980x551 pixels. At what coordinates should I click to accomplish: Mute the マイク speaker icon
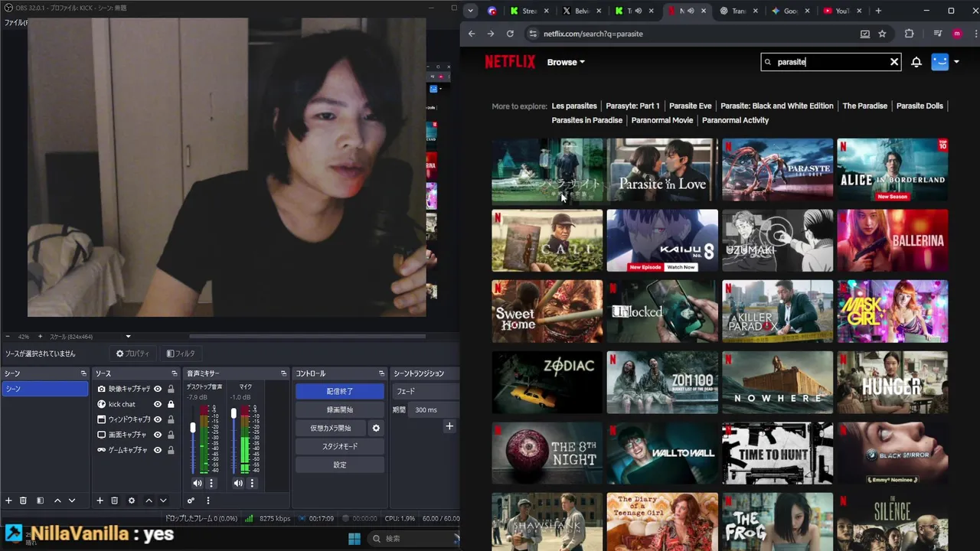click(238, 483)
